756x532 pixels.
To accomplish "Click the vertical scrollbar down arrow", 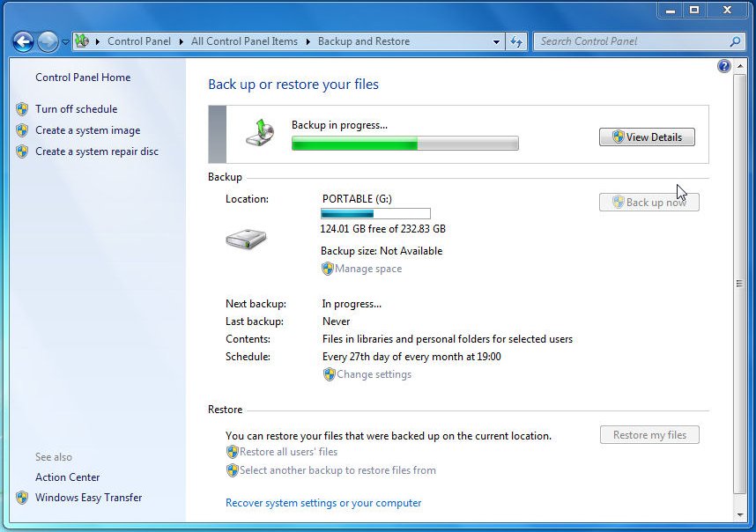I will click(x=739, y=514).
